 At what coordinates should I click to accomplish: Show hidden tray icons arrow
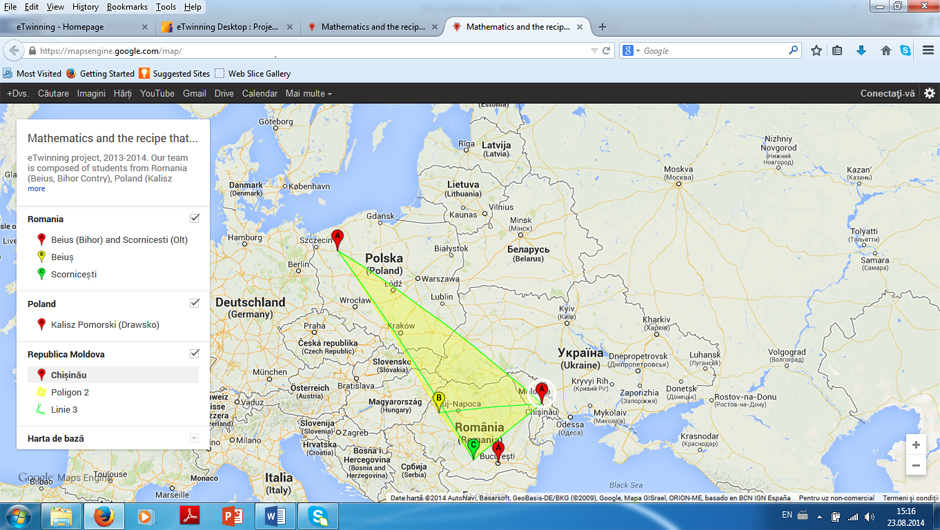(820, 517)
